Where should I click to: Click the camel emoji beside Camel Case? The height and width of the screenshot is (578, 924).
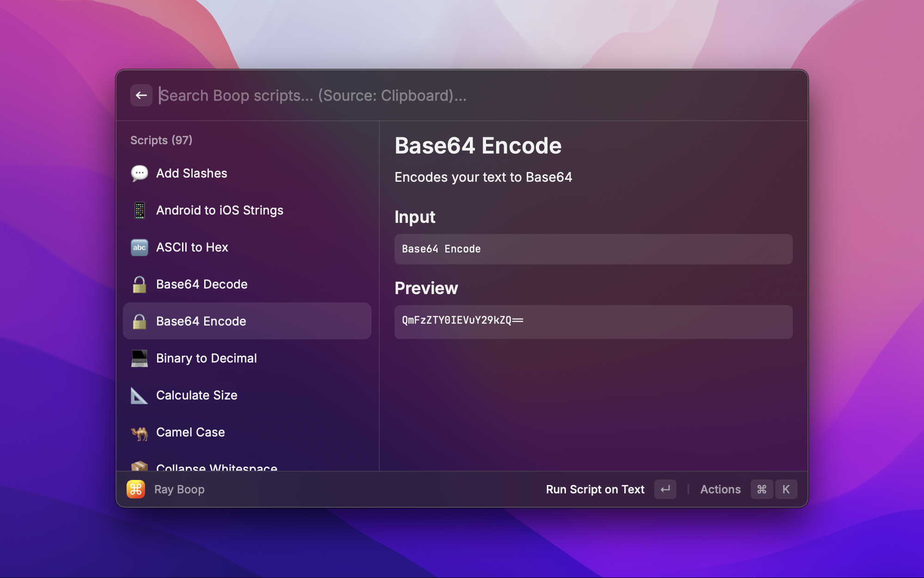click(x=139, y=432)
